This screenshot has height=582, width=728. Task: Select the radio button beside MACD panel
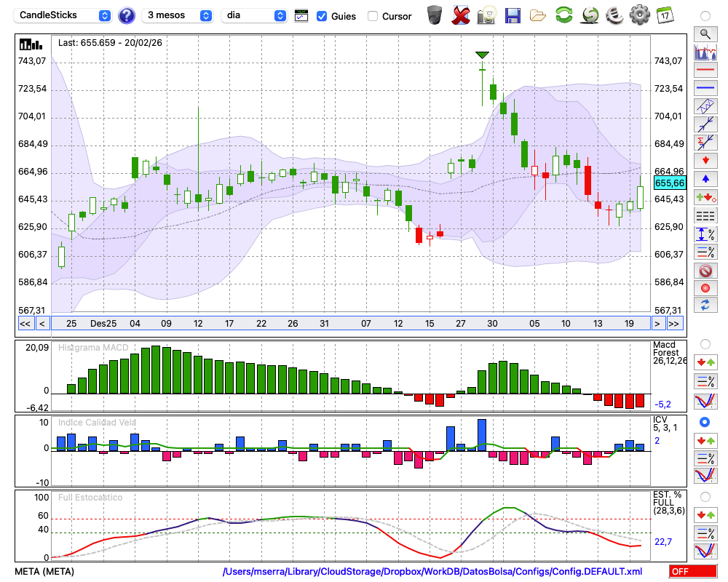coord(705,343)
